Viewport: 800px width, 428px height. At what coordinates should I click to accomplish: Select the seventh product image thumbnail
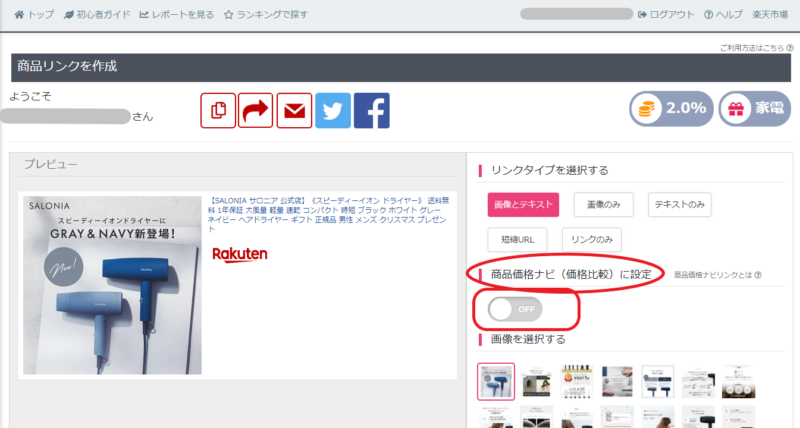[738, 382]
